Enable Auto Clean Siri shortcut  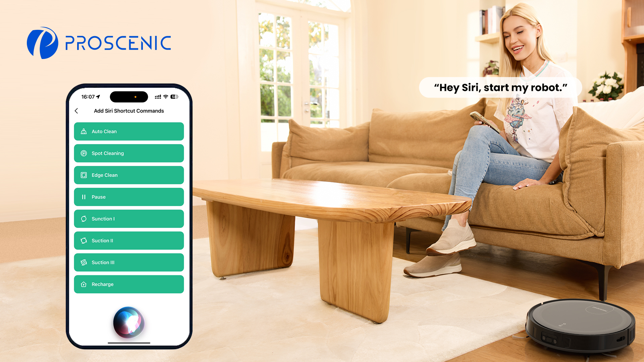coord(128,131)
